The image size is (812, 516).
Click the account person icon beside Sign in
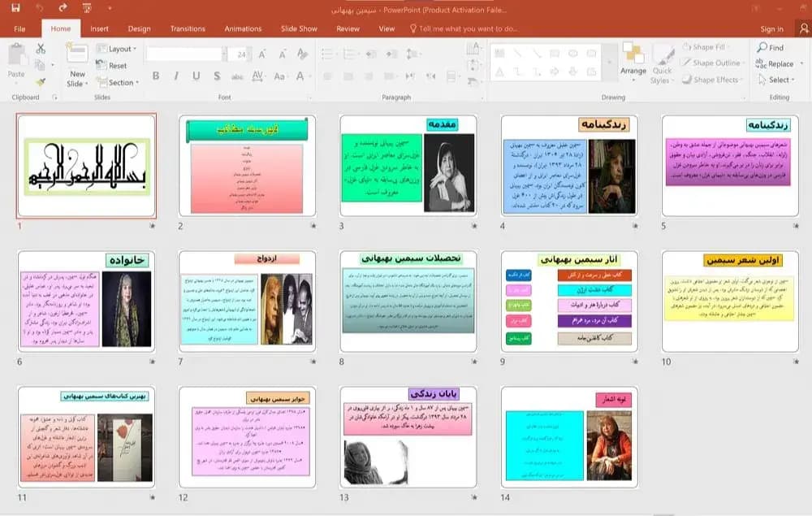pyautogui.click(x=803, y=28)
